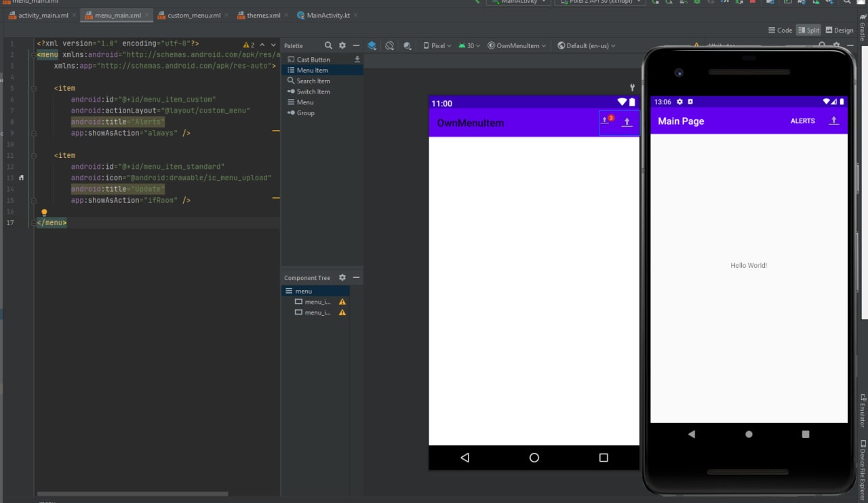
Task: Click the preview Home navigation circle
Action: pyautogui.click(x=534, y=458)
